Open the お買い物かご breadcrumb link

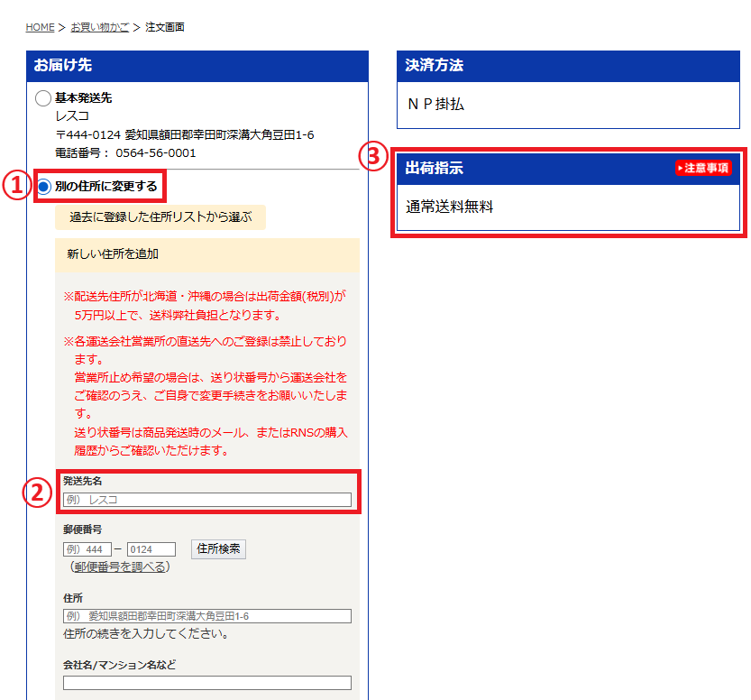99,27
